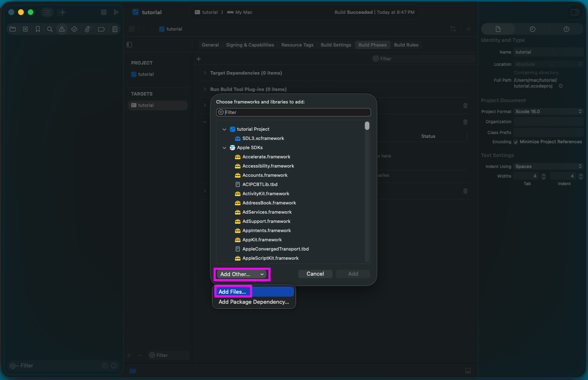Click the tutorial scheme selector
This screenshot has width=588, height=380.
tap(206, 12)
